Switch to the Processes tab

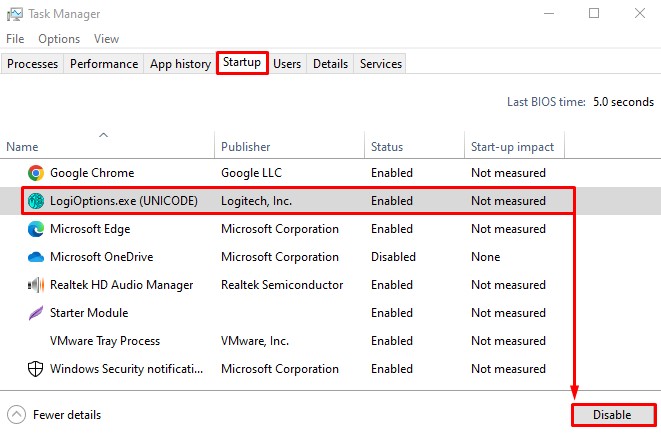click(32, 64)
